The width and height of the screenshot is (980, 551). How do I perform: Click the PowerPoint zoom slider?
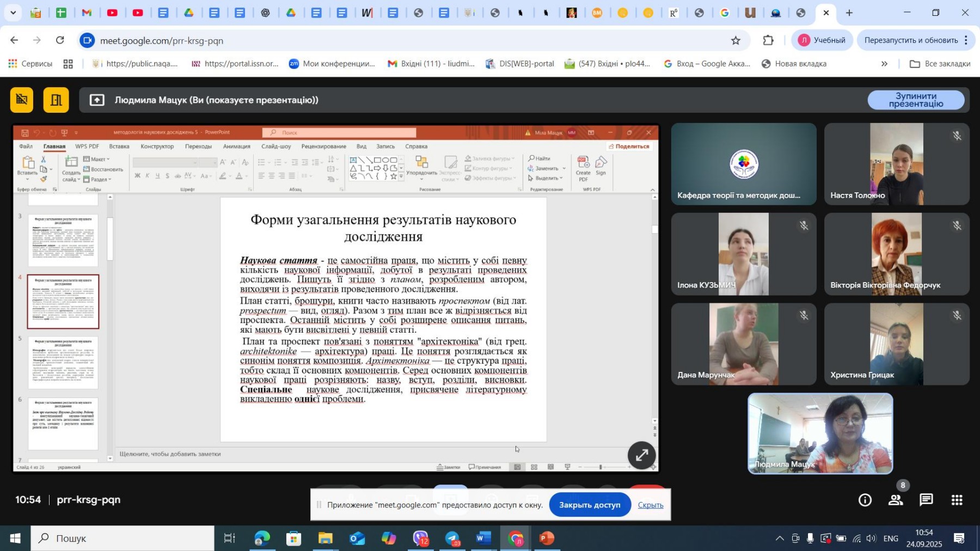[x=601, y=467]
